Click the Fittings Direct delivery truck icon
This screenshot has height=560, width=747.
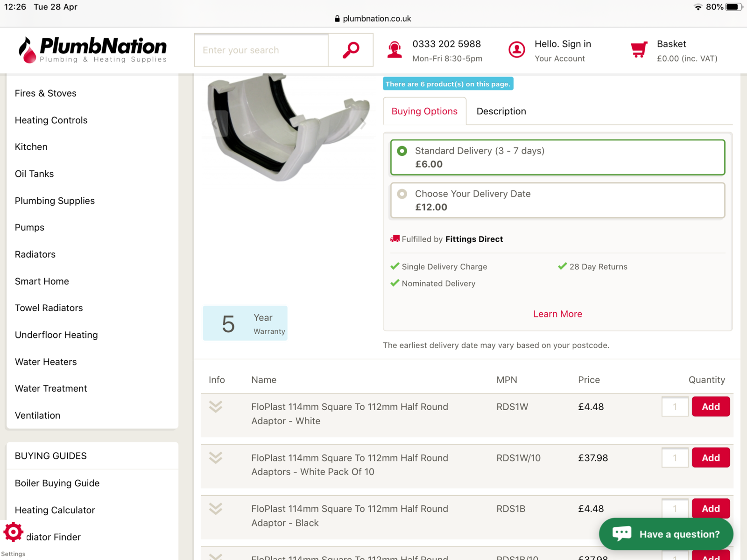click(x=395, y=239)
